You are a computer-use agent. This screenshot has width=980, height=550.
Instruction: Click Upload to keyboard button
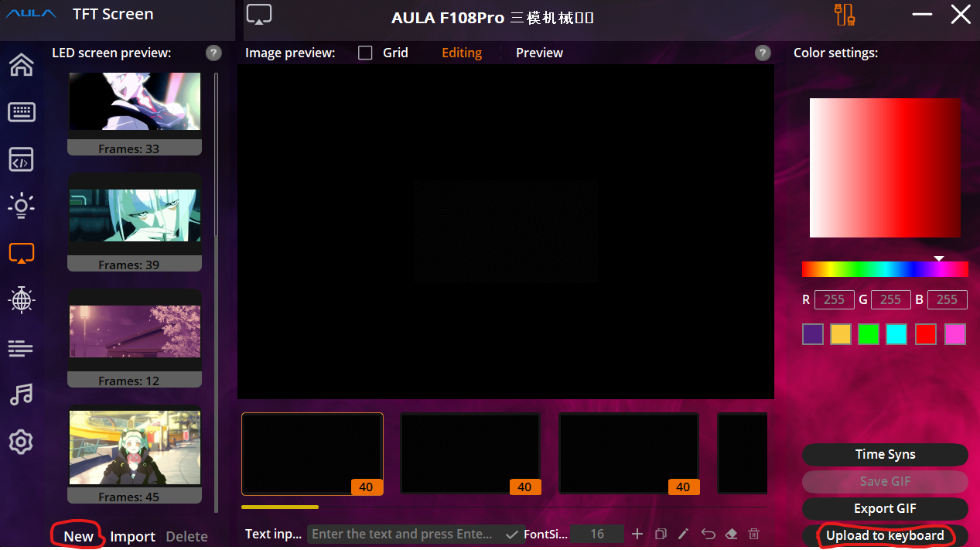point(885,535)
